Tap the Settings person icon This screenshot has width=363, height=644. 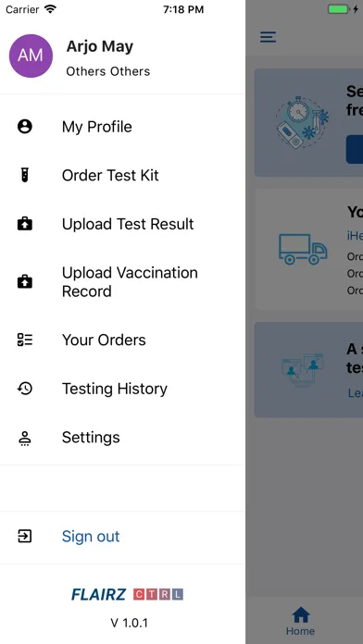[25, 438]
